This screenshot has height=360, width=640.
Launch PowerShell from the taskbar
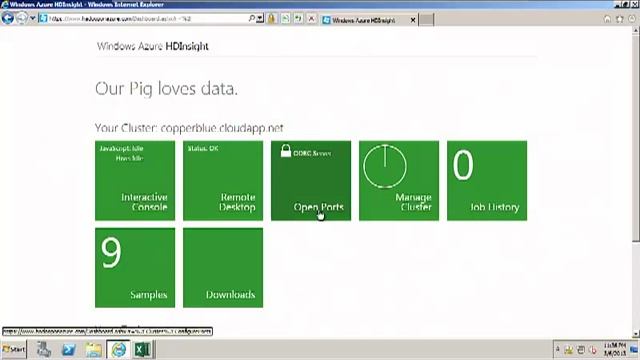pyautogui.click(x=69, y=350)
